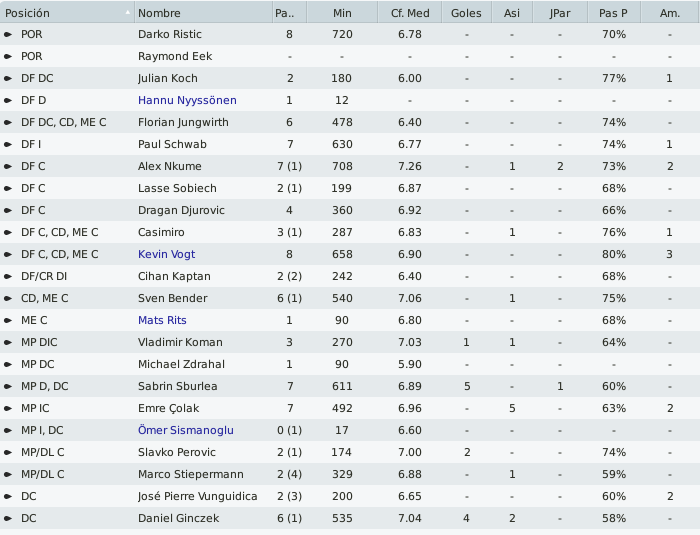Click the row arrow icon for Sven Bender
The image size is (700, 535).
[x=8, y=298]
